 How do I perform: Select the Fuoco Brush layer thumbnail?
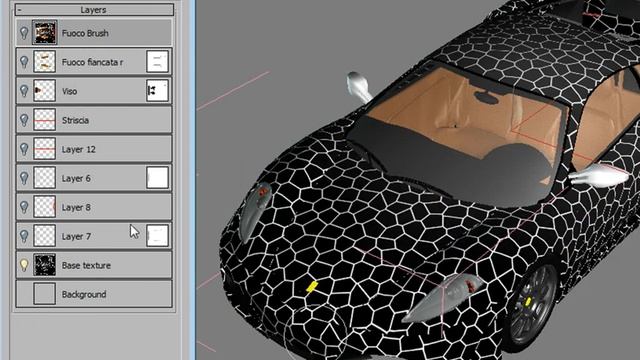pyautogui.click(x=44, y=33)
